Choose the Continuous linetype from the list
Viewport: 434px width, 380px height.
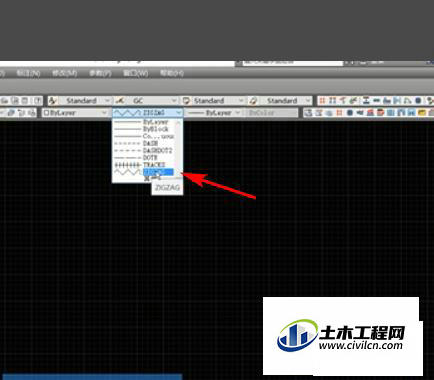coord(145,136)
